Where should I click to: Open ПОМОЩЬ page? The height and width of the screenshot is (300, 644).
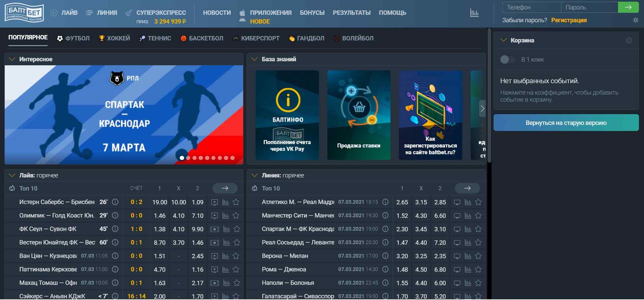point(392,13)
